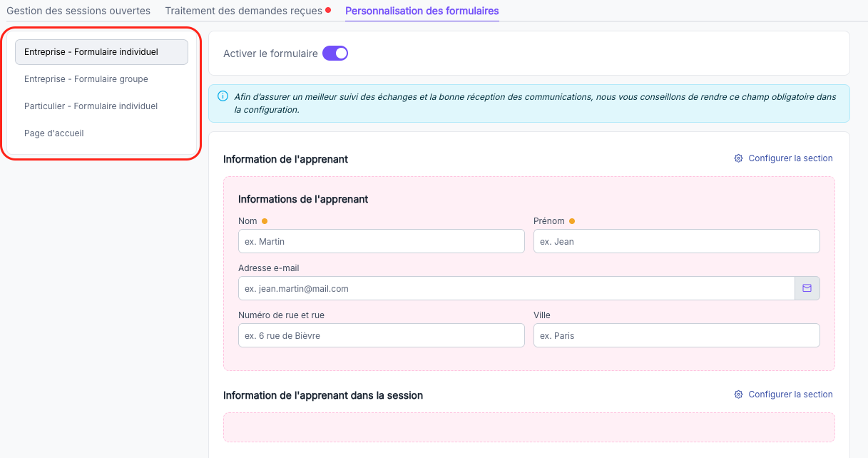
Task: Click the Information de l'apprenant dans la session title
Action: [x=323, y=395]
